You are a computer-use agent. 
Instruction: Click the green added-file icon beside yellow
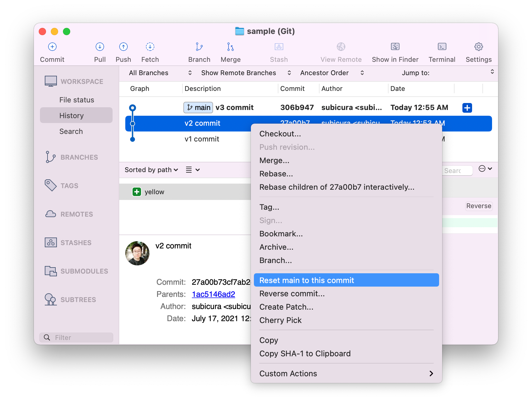137,192
